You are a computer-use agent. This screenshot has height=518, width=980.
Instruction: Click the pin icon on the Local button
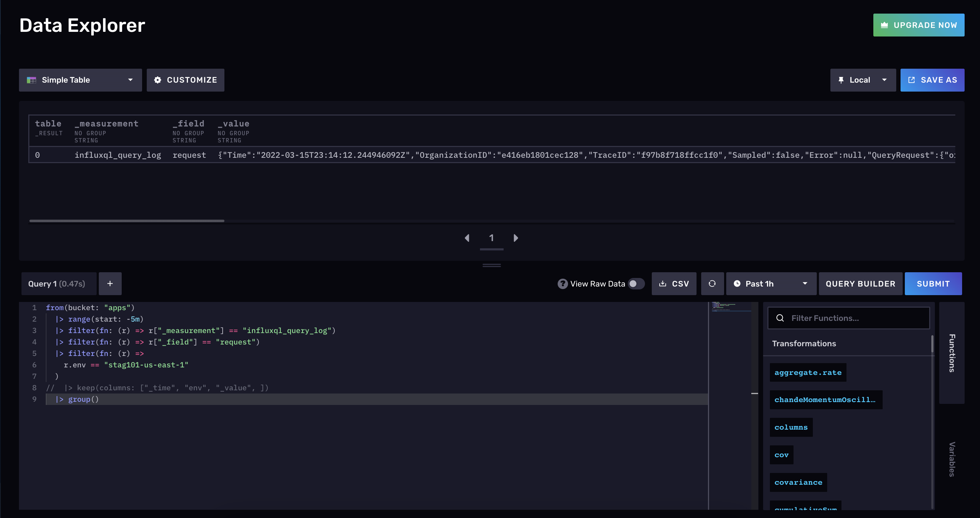841,80
